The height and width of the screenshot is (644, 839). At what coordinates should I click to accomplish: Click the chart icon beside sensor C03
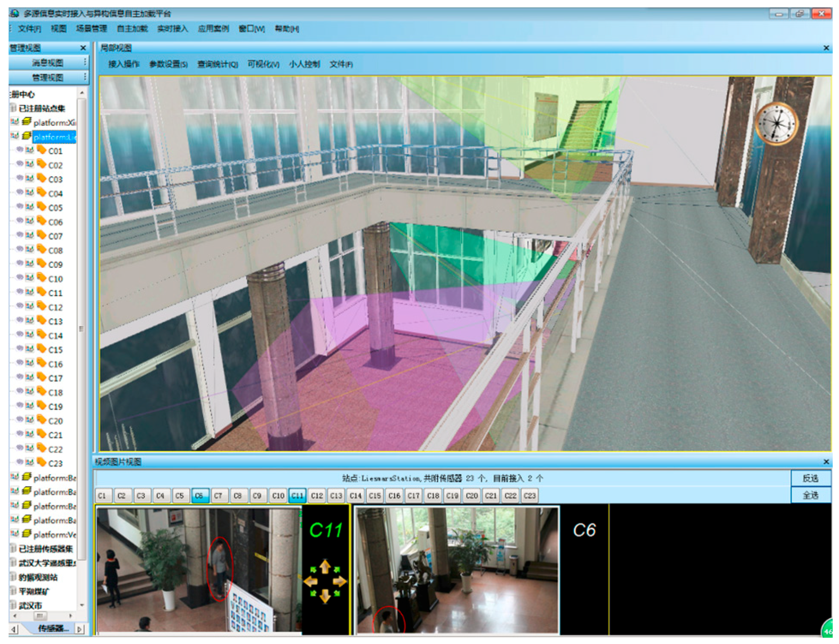pyautogui.click(x=29, y=179)
